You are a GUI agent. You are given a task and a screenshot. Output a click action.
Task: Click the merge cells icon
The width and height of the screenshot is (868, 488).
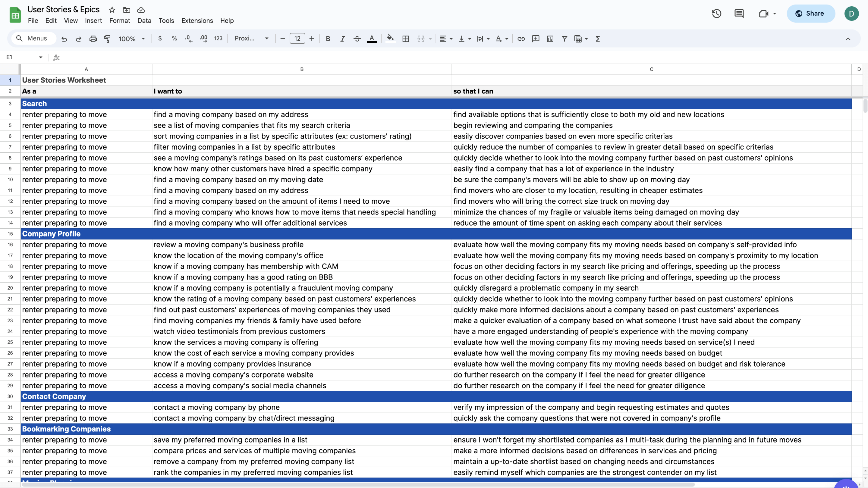pyautogui.click(x=421, y=39)
